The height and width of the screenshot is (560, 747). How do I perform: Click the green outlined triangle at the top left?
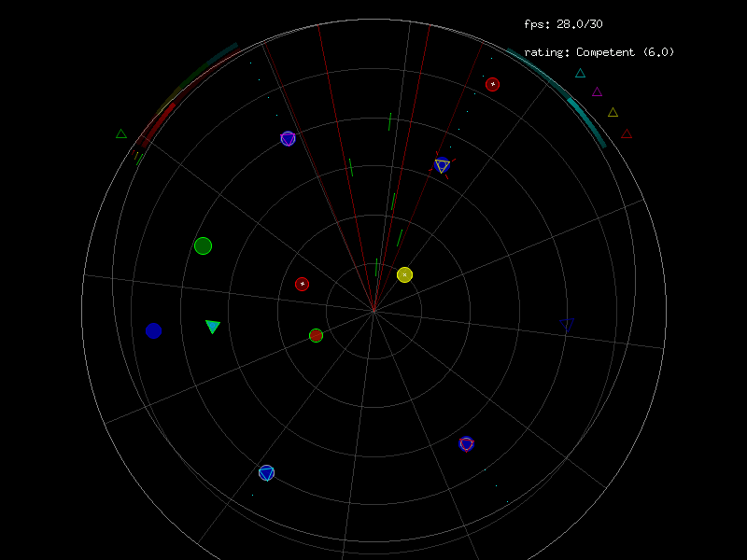point(120,133)
